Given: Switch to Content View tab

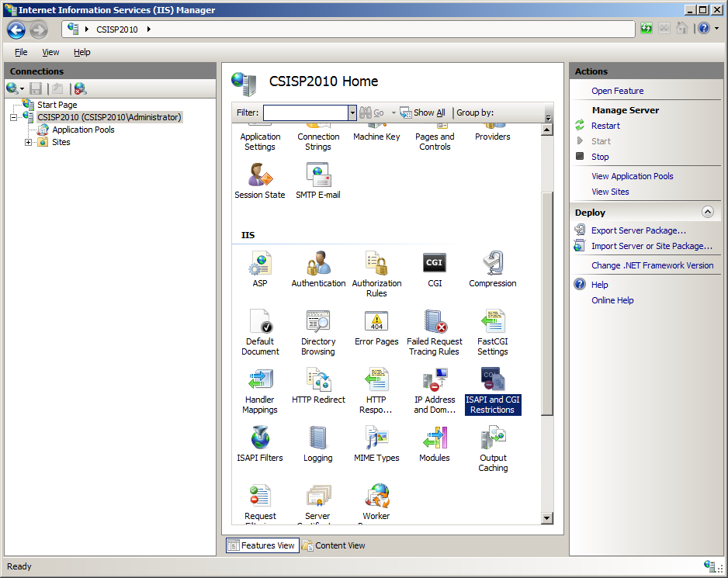Looking at the screenshot, I should [333, 545].
